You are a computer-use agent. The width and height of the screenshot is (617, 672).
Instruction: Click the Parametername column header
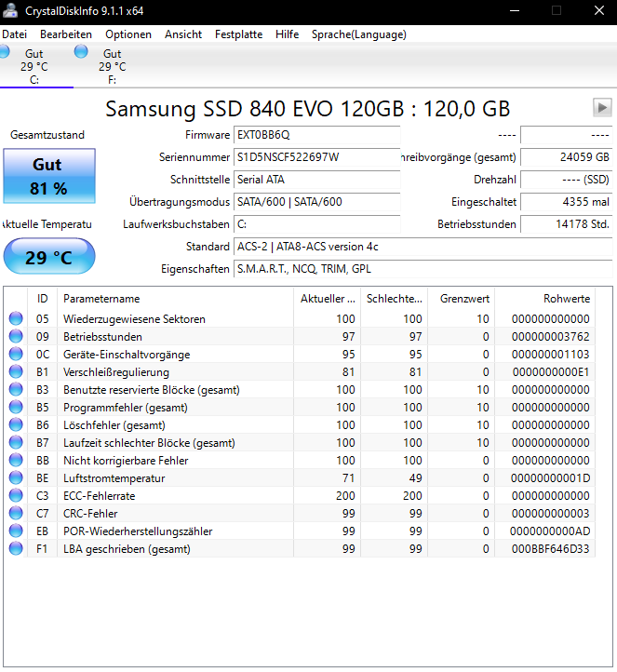point(175,298)
